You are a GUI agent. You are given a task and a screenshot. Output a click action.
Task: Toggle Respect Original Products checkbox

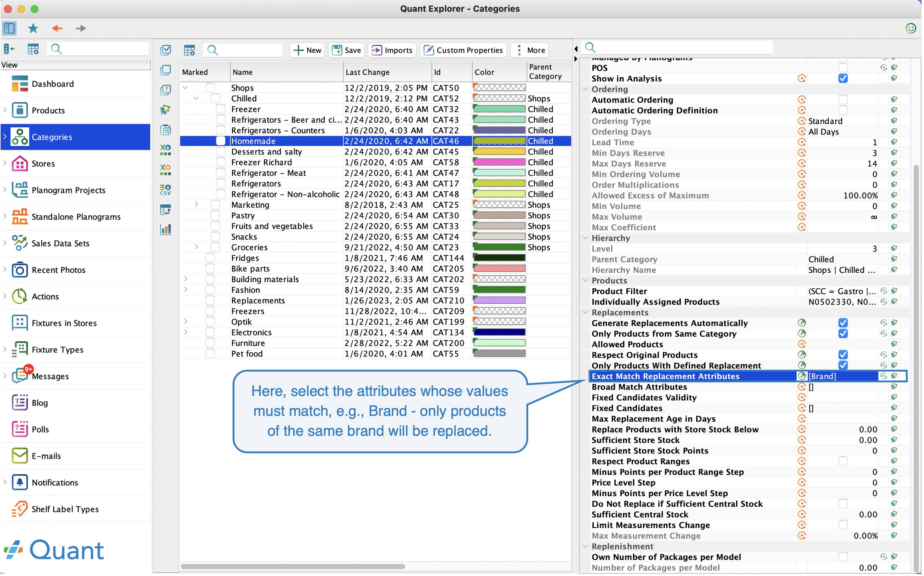click(x=843, y=355)
